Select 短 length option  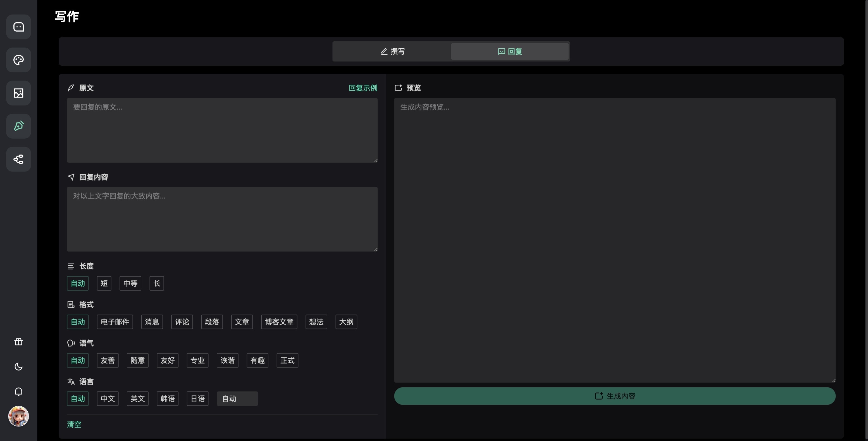click(104, 284)
